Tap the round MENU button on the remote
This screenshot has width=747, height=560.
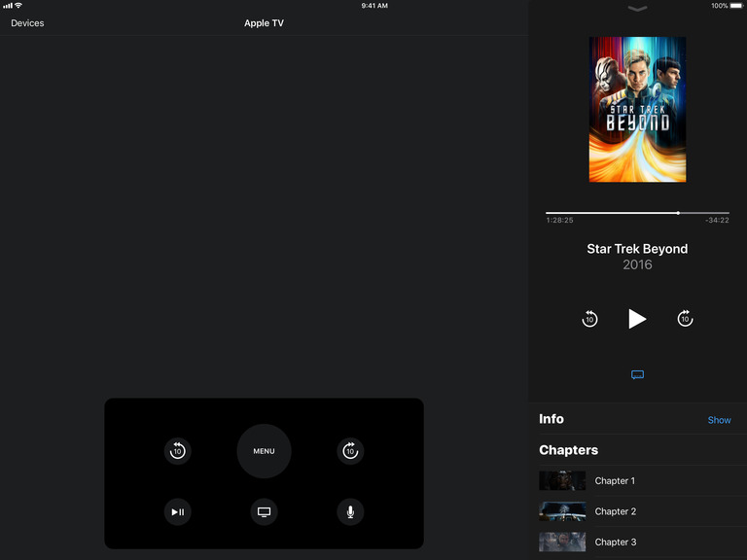tap(264, 451)
